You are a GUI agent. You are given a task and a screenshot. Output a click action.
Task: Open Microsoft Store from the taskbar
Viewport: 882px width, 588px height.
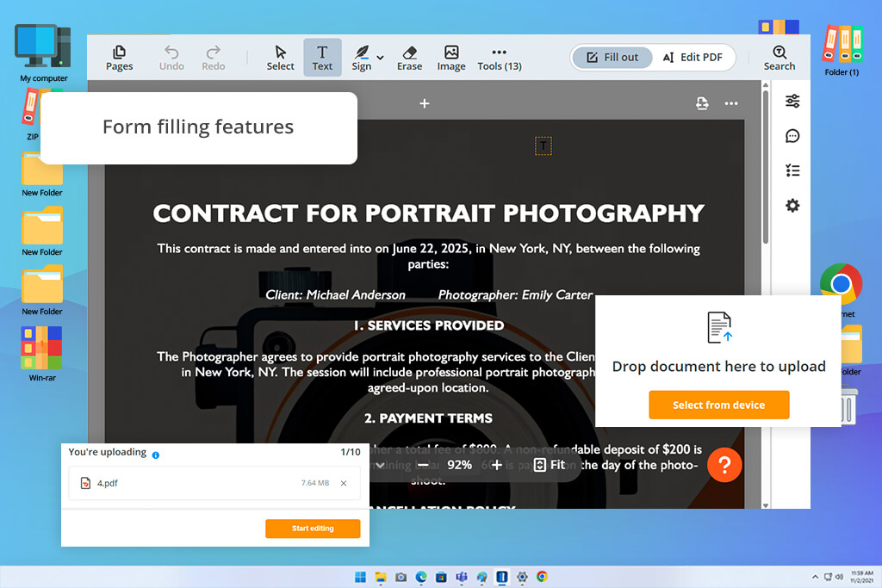442,577
